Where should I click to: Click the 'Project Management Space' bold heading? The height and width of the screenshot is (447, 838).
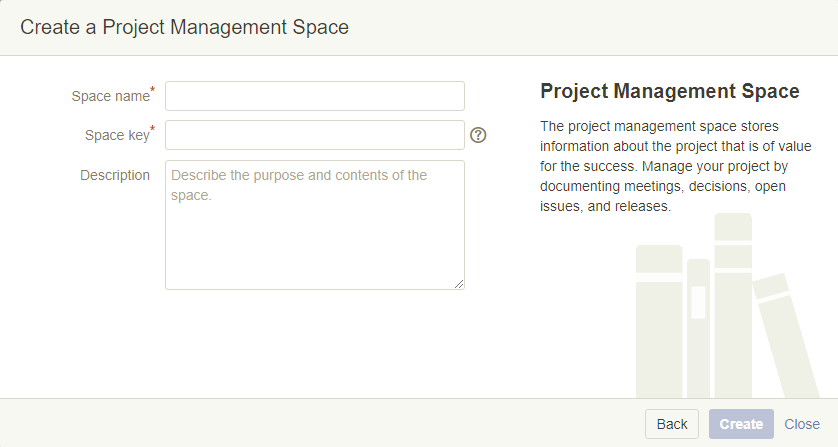click(x=669, y=92)
